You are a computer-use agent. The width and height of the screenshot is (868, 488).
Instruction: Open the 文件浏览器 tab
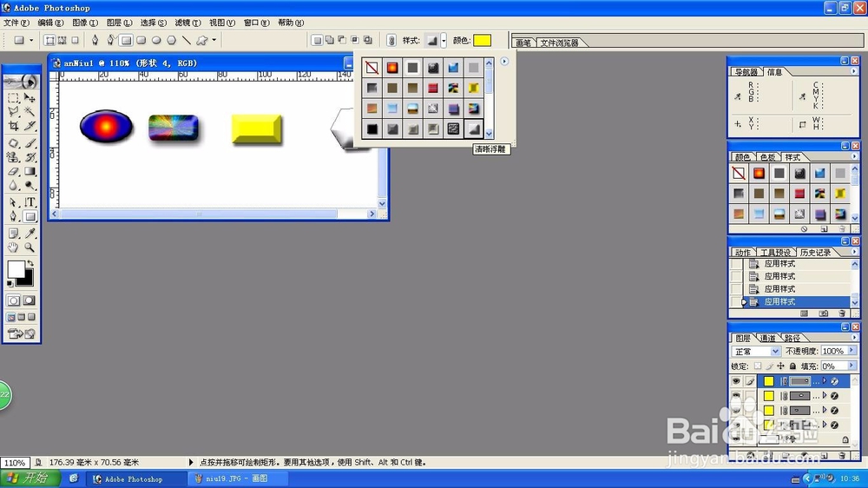coord(559,43)
